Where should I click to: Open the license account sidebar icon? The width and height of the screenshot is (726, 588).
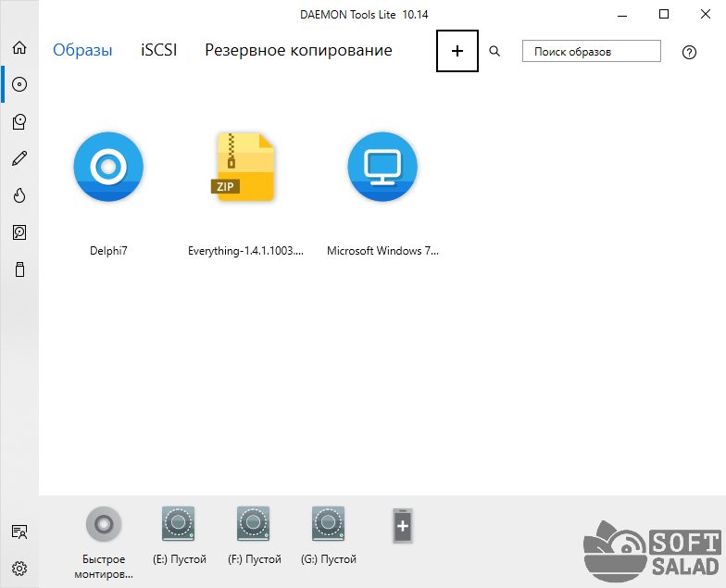click(19, 532)
